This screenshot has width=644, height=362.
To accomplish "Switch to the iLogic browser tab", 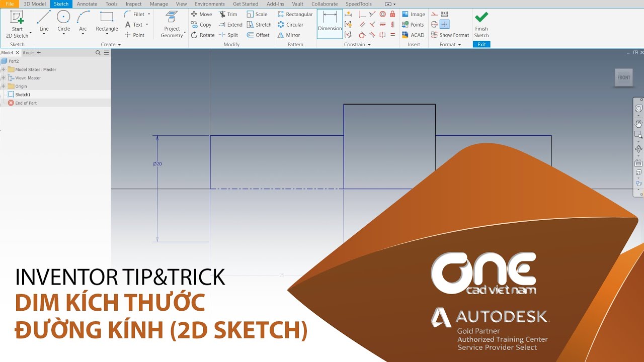I will tap(29, 53).
